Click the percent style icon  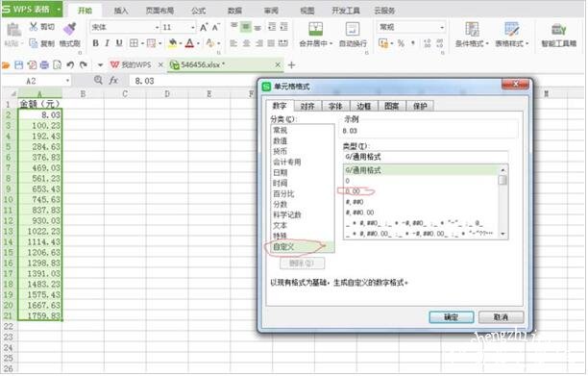tap(401, 43)
